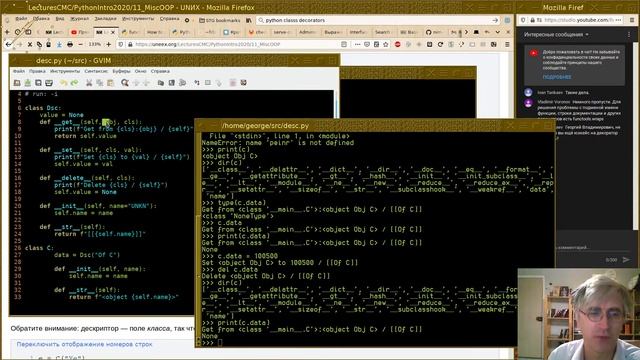
Task: Click green Save icon in GVIM toolbar
Action: coord(28,83)
